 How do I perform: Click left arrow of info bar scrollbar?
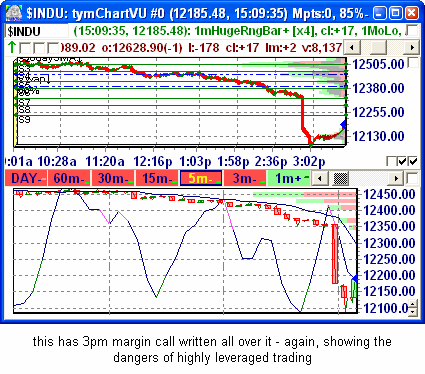351,47
